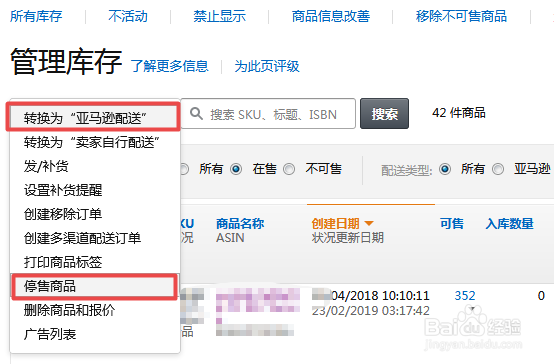
Task: Go to the 商品信息改善 tab
Action: coord(331,16)
